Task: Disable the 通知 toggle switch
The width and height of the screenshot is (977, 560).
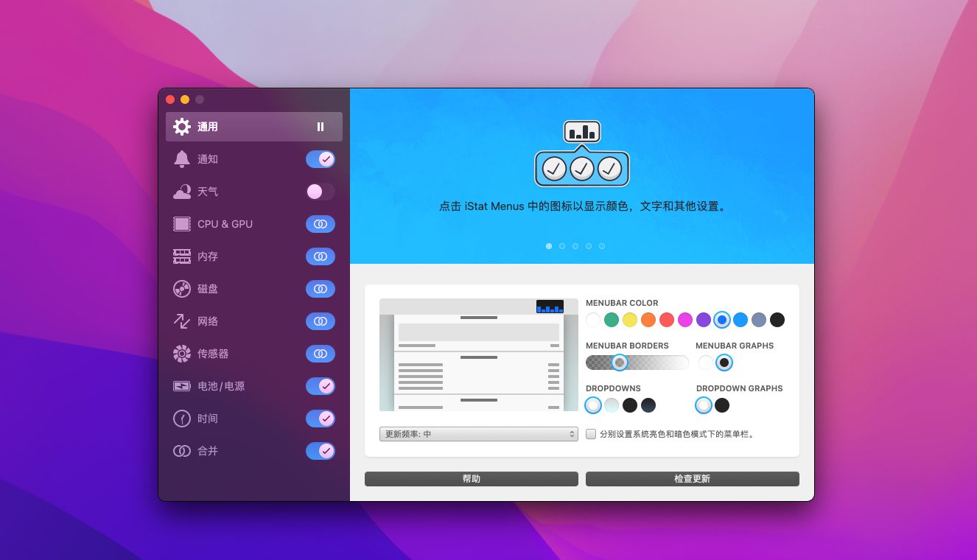Action: (321, 159)
